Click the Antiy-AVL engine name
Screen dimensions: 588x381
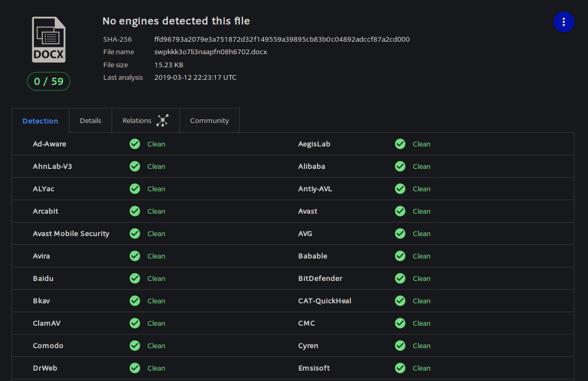coord(315,189)
